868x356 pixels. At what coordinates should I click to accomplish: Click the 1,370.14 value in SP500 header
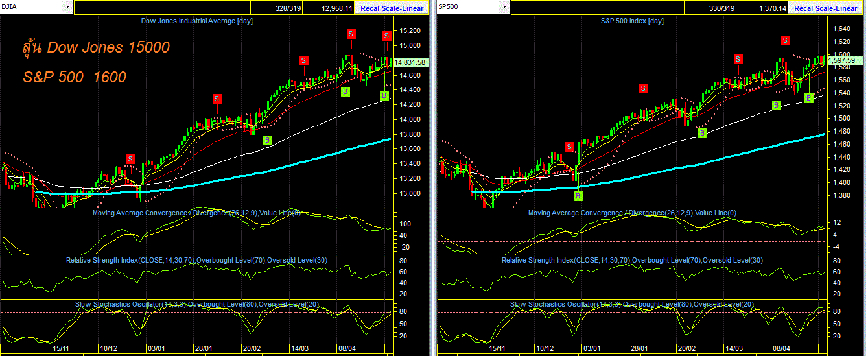773,8
